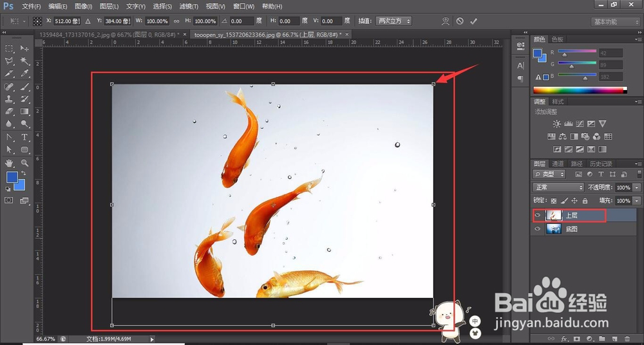Select the Gradient tool
Image resolution: width=644 pixels, height=345 pixels.
pyautogui.click(x=24, y=111)
